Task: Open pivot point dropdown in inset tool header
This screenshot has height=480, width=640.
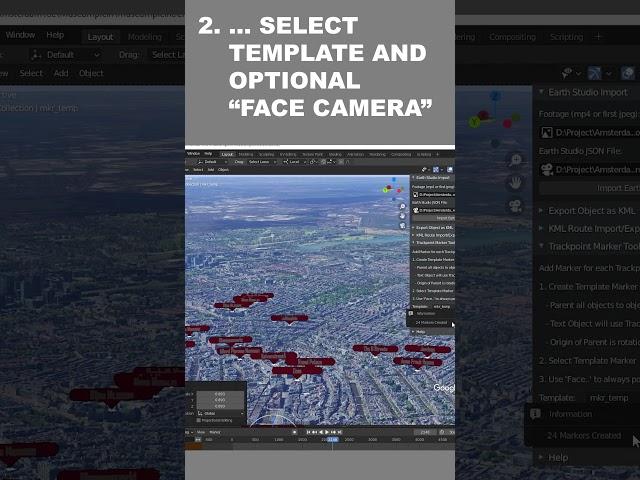Action: [313, 162]
